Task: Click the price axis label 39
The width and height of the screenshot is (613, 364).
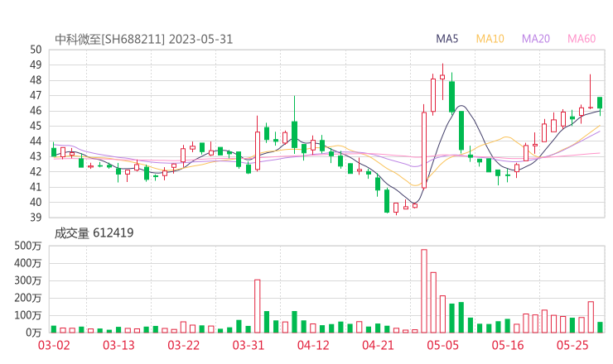Action: tap(36, 217)
